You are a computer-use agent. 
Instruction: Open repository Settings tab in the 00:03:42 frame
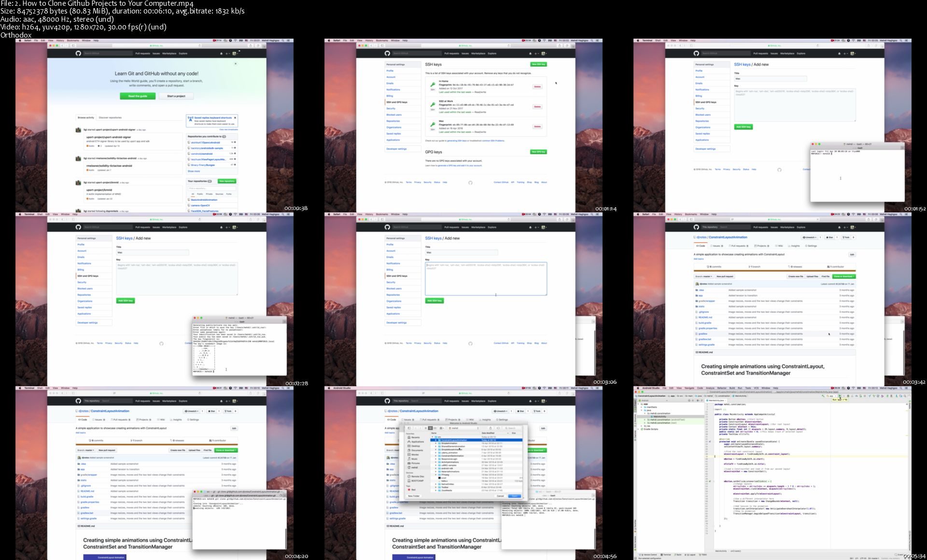pyautogui.click(x=812, y=246)
